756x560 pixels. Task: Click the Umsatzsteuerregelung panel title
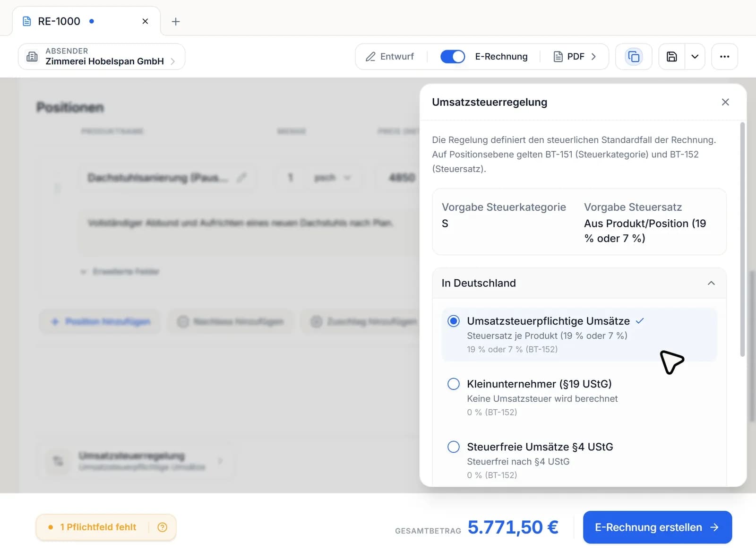click(490, 102)
